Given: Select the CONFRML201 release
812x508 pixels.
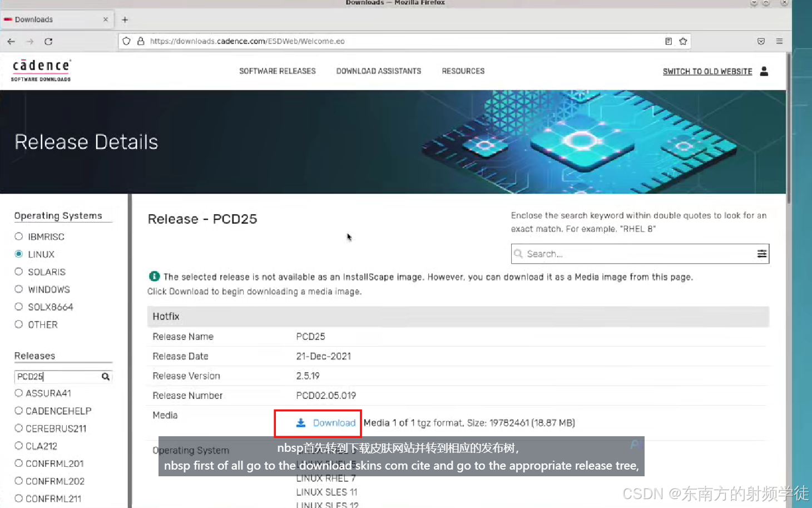Looking at the screenshot, I should [x=19, y=463].
